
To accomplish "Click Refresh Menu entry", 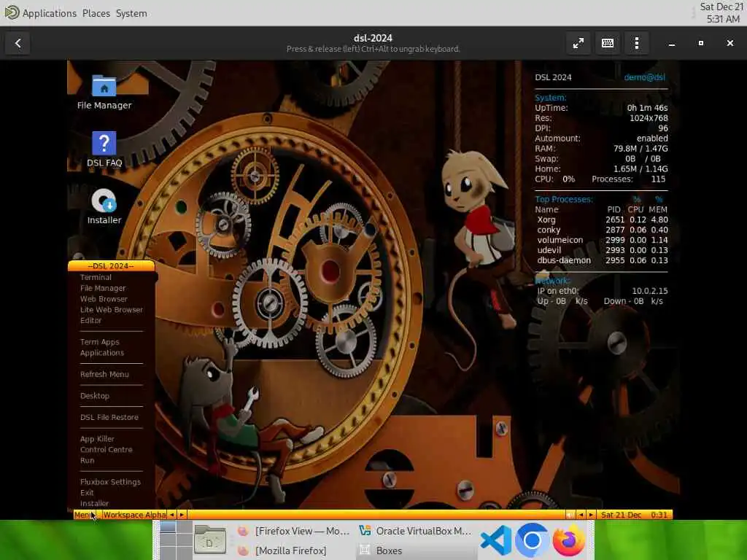I will tap(104, 374).
